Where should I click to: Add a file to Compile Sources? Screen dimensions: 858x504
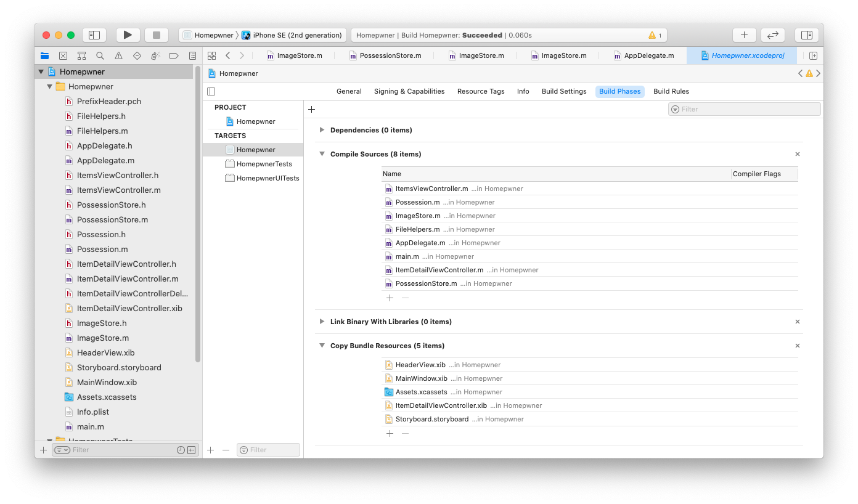(x=390, y=298)
